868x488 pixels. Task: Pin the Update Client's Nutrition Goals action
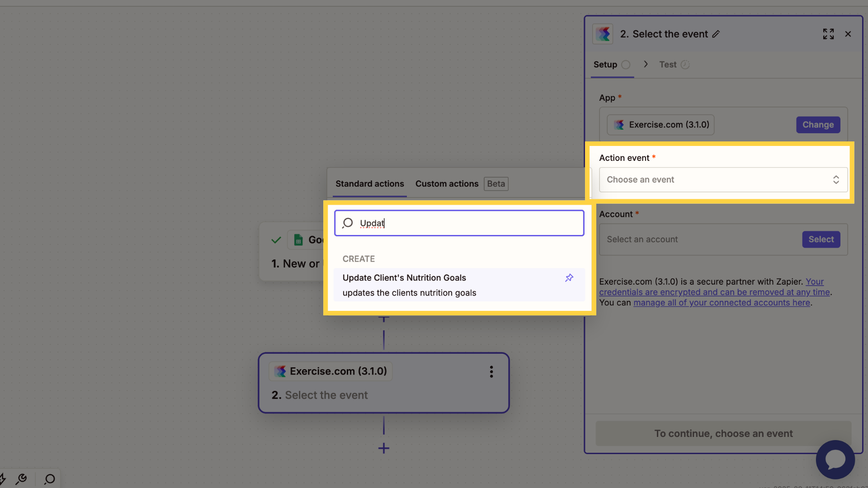[569, 278]
